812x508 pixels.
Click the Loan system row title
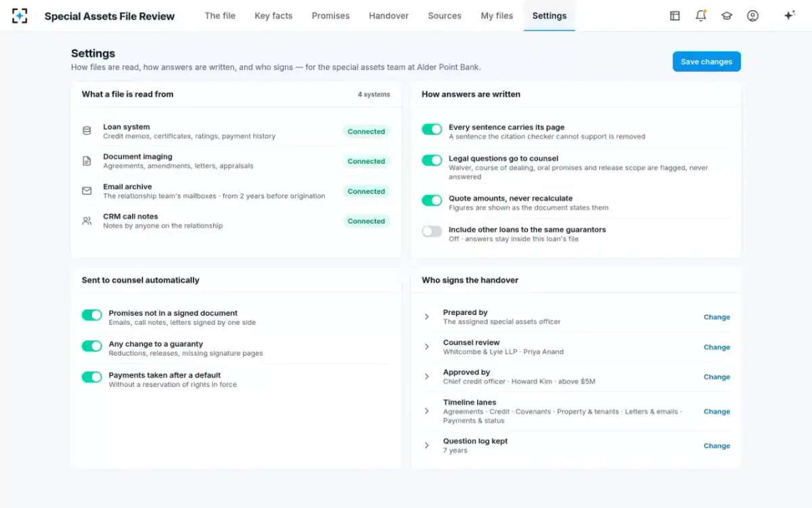point(127,127)
